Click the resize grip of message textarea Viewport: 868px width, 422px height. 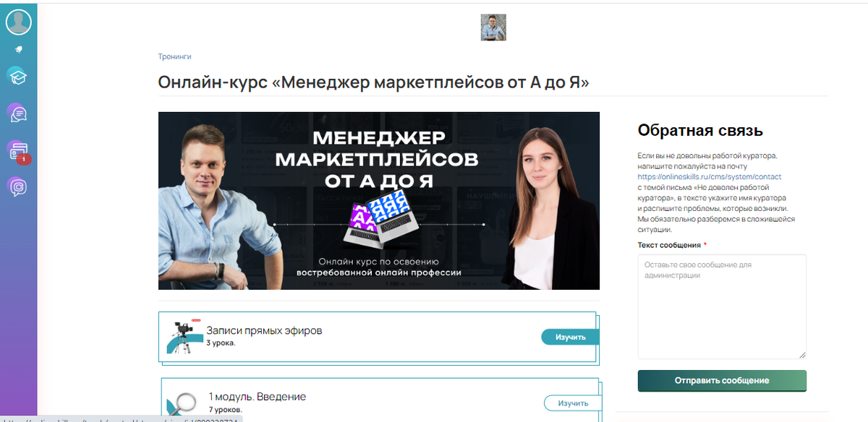point(801,354)
